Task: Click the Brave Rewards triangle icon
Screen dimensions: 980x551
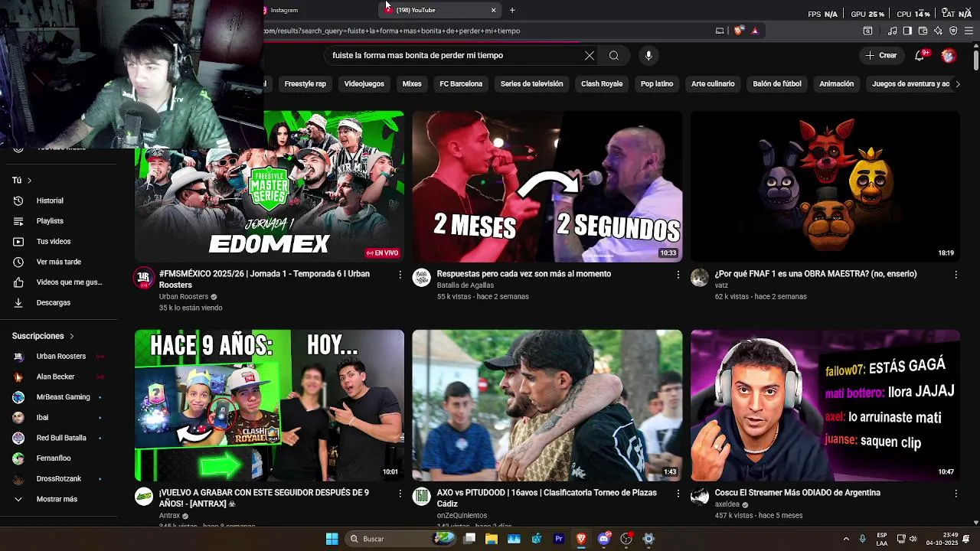Action: click(755, 31)
